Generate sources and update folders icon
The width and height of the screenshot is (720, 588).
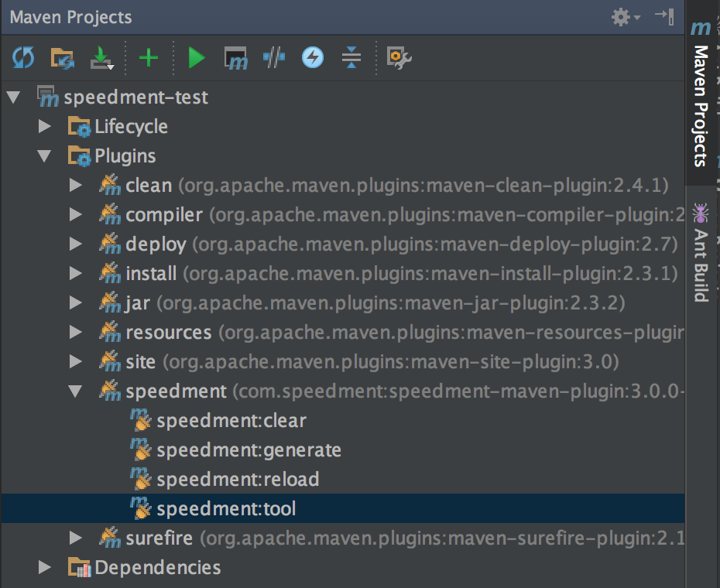[x=63, y=58]
